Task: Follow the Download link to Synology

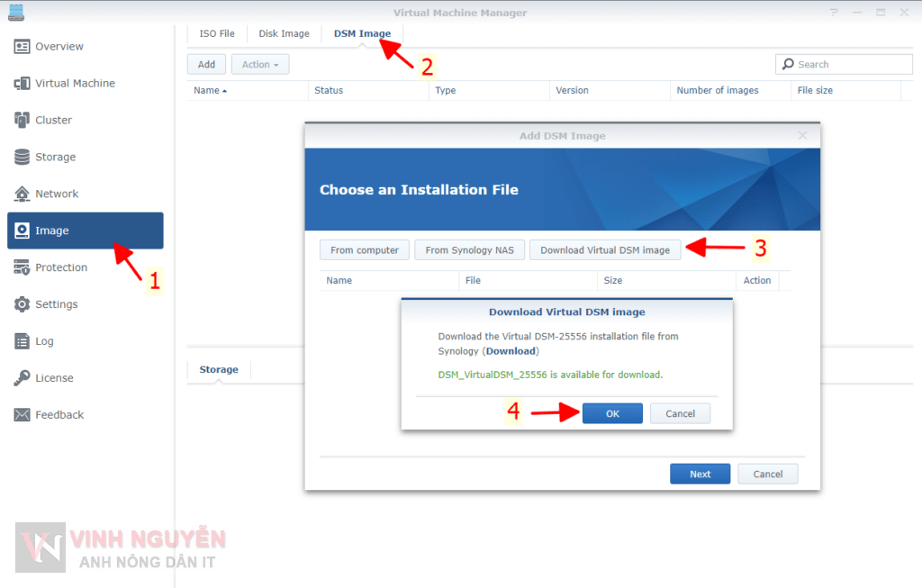Action: [x=511, y=351]
